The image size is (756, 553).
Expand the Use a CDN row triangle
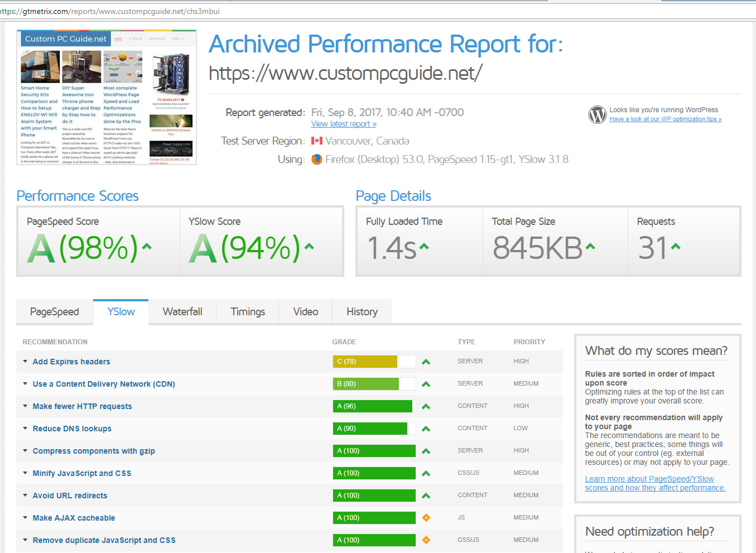coord(25,384)
